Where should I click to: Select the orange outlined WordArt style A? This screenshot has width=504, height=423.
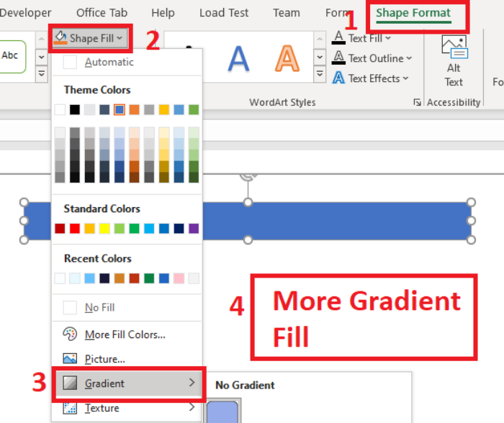point(287,58)
